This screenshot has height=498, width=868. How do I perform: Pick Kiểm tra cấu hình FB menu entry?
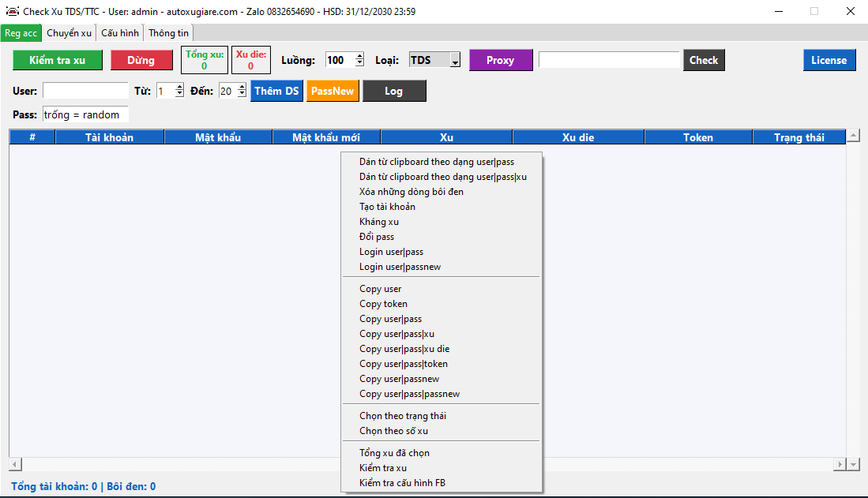403,483
